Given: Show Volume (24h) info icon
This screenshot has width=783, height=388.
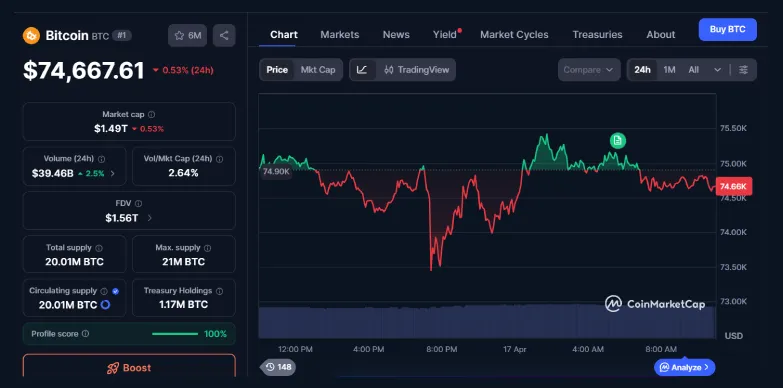Looking at the screenshot, I should click(101, 159).
